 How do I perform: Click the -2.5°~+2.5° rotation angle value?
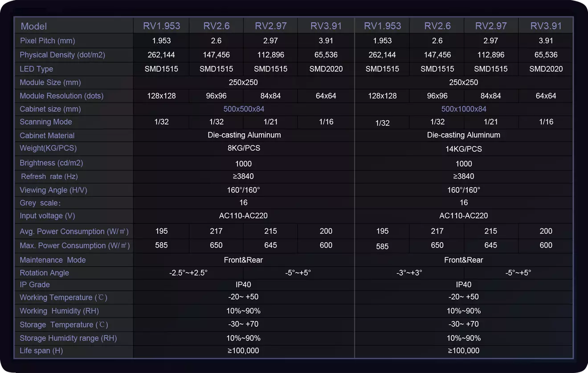pyautogui.click(x=188, y=273)
